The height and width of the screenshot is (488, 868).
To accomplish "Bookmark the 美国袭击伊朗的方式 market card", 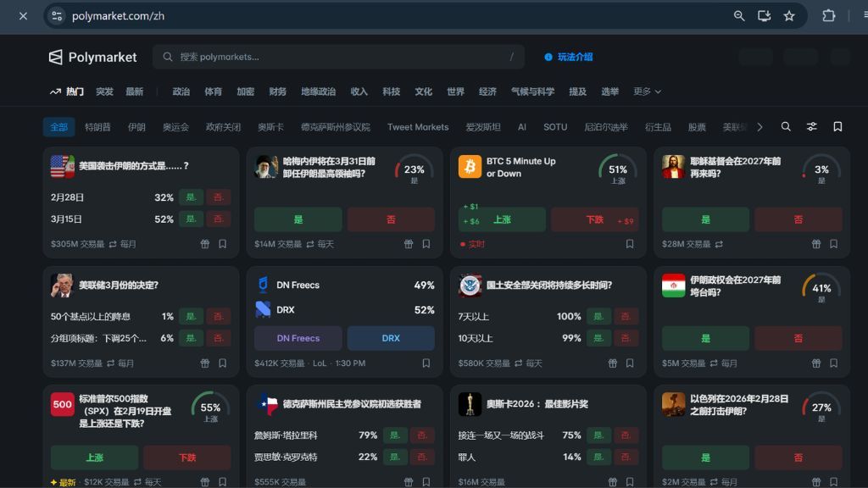I will [x=222, y=244].
